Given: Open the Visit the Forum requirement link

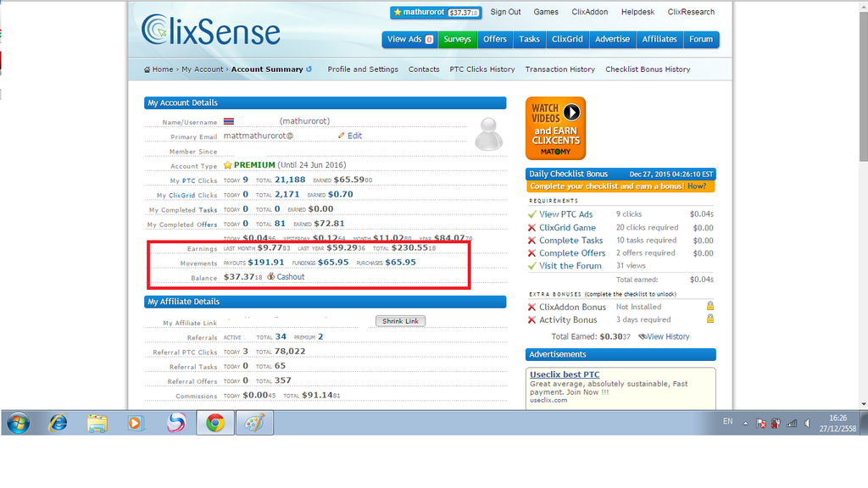Looking at the screenshot, I should pyautogui.click(x=570, y=265).
